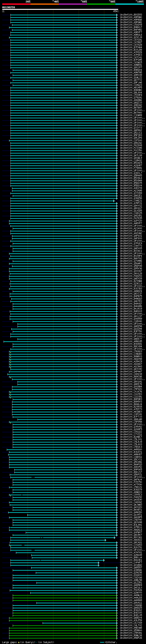Open hit UniRef100_B3TLR8

(131, 50)
